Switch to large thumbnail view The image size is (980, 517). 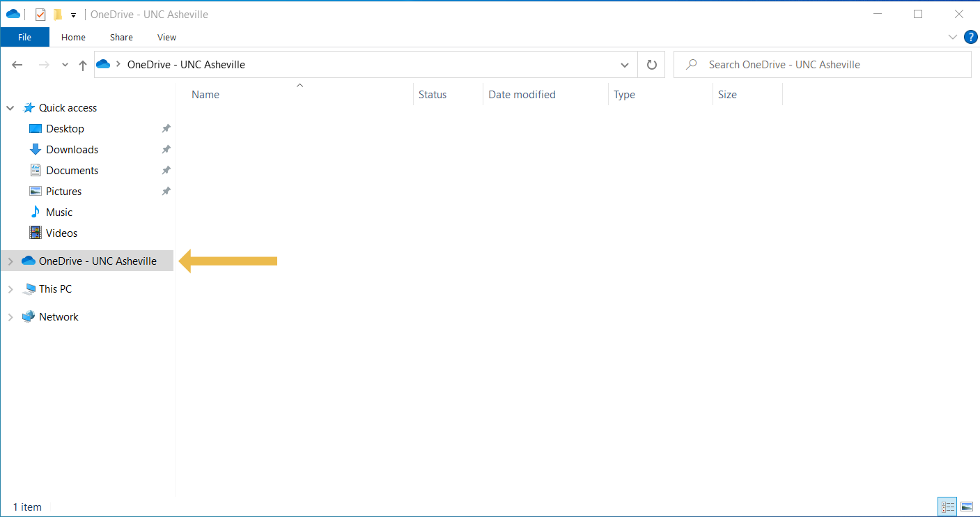click(x=967, y=507)
